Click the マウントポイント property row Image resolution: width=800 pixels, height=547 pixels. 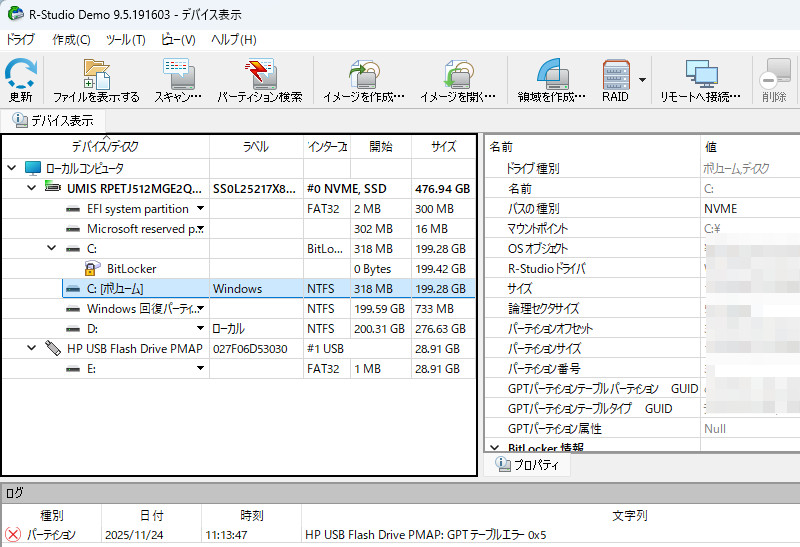point(642,229)
